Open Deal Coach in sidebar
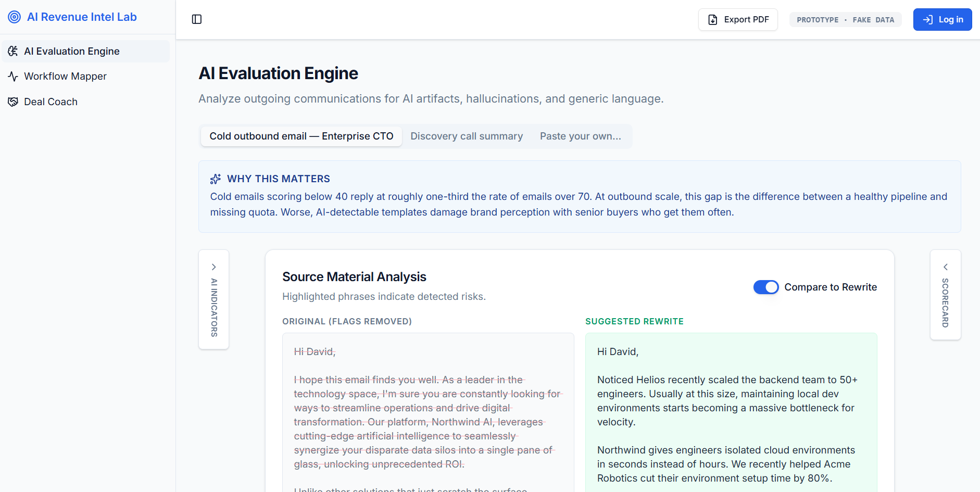980x492 pixels. pos(85,102)
